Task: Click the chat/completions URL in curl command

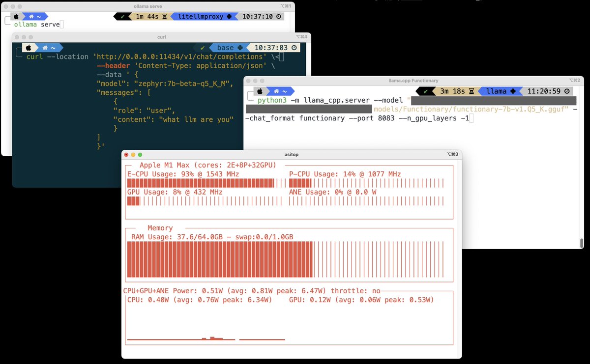Action: [179, 56]
